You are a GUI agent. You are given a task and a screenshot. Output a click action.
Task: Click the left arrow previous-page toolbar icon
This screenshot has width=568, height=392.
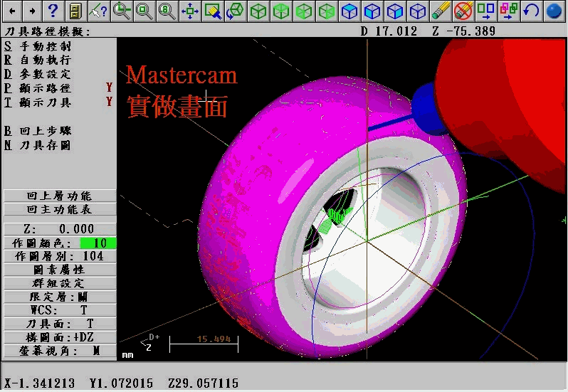[12, 11]
